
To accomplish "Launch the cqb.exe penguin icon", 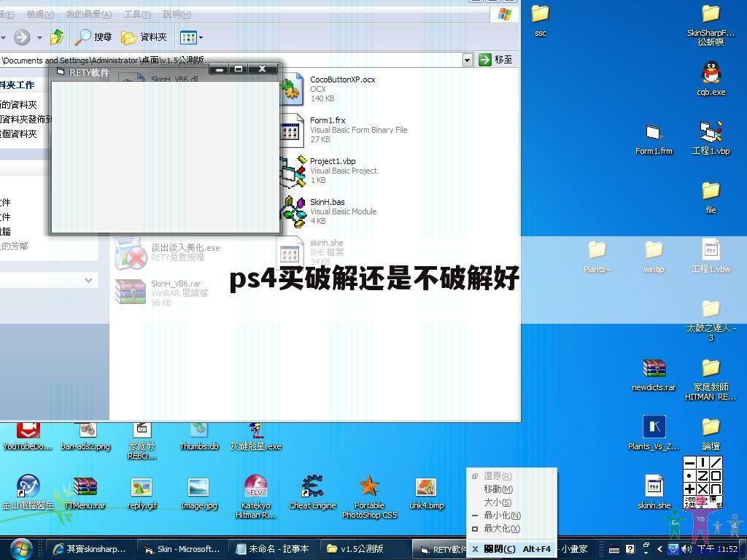I will coord(711,73).
